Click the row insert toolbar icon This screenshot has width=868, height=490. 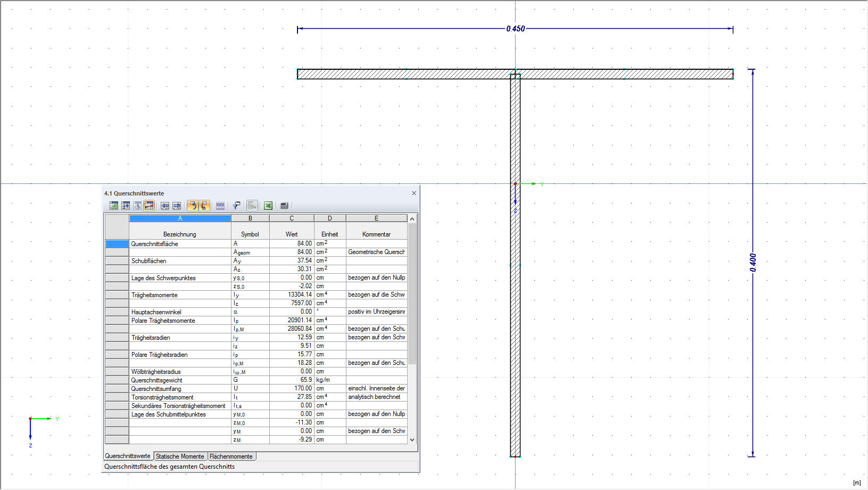coord(126,206)
